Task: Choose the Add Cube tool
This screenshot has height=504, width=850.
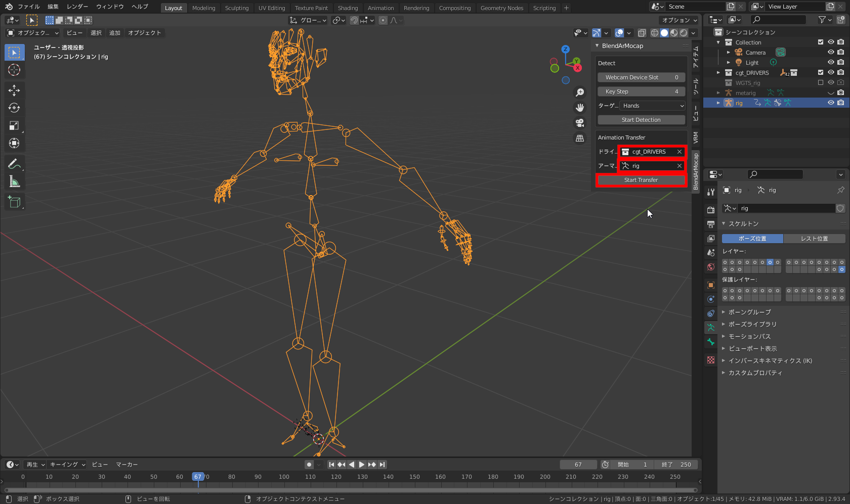Action: coord(14,201)
